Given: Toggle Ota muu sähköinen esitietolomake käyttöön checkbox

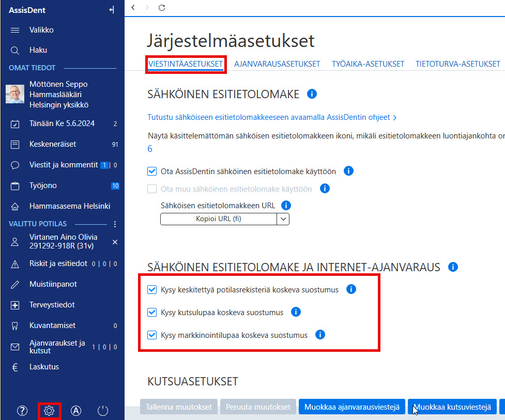Looking at the screenshot, I should (x=152, y=189).
